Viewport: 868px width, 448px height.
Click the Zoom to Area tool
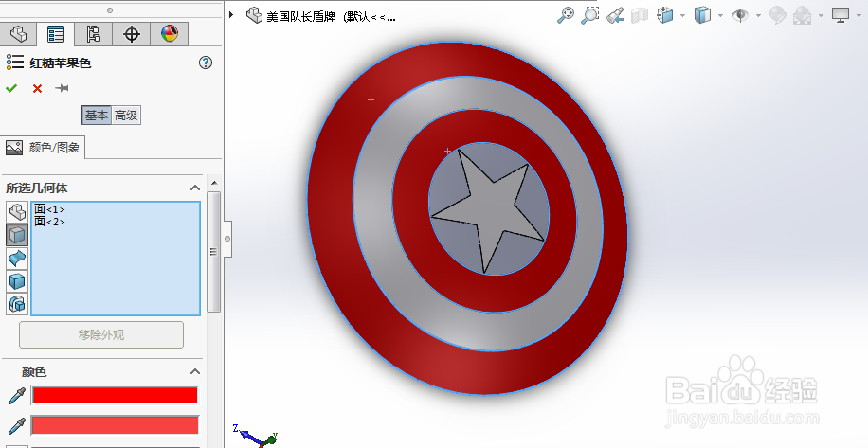(590, 15)
